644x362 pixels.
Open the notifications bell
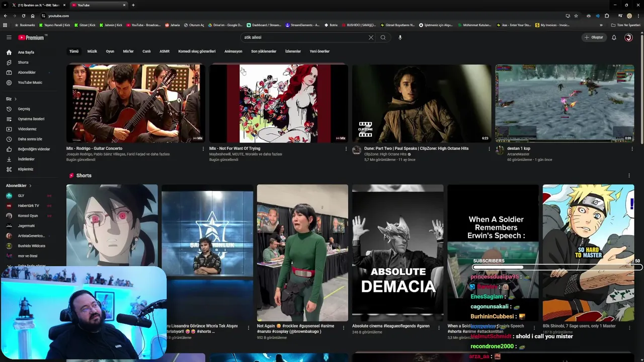[614, 37]
